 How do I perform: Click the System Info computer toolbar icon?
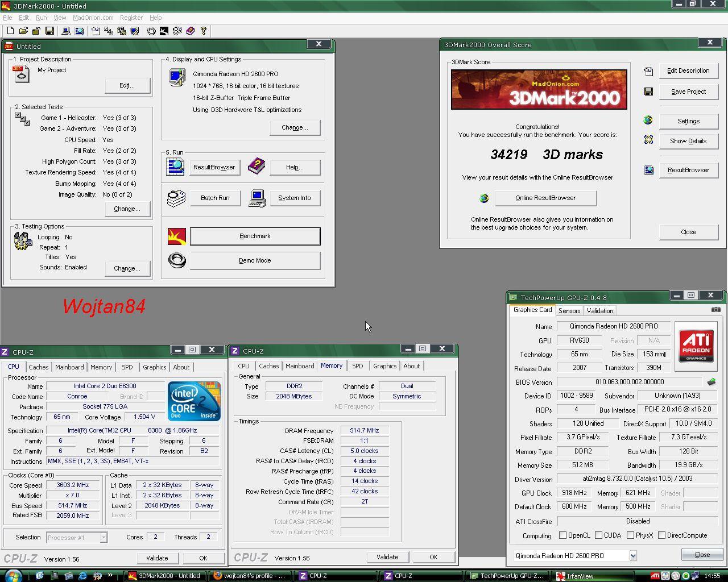pyautogui.click(x=66, y=31)
